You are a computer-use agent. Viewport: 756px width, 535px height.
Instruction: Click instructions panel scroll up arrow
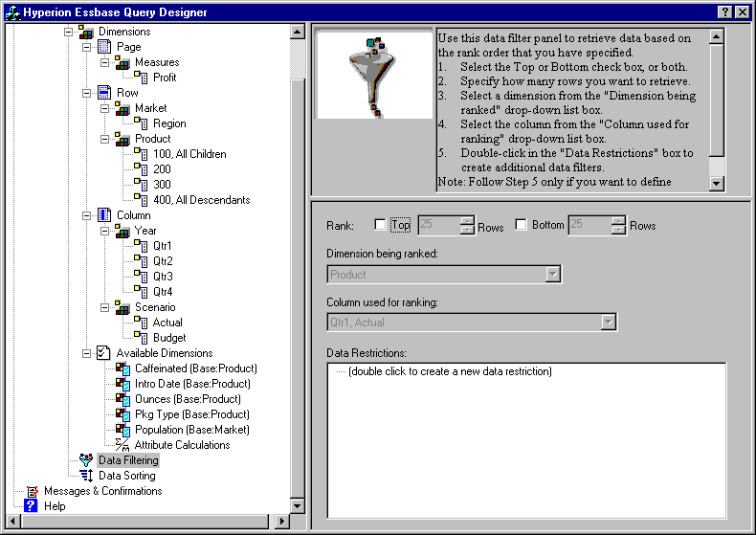717,36
